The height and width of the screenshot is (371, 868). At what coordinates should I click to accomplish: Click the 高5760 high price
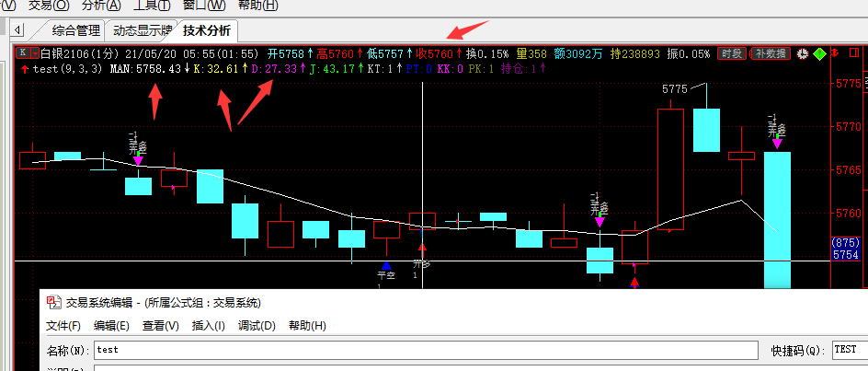[x=336, y=53]
